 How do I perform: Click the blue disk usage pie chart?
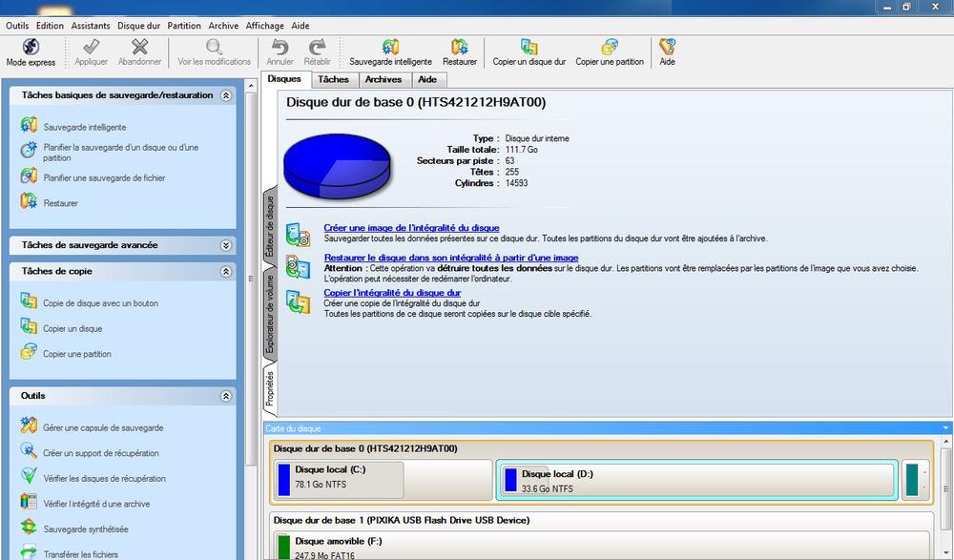pos(337,166)
